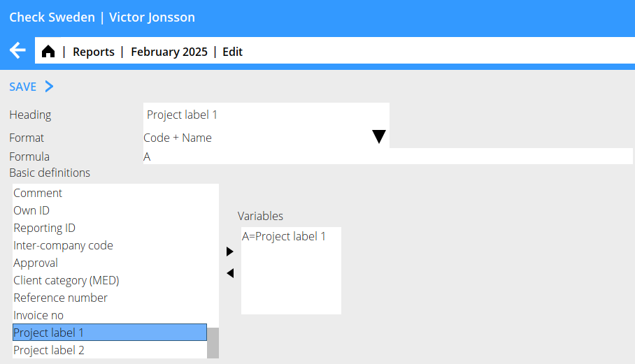The image size is (635, 364).
Task: Click the Basic definitions list scrollbar
Action: pos(213,342)
